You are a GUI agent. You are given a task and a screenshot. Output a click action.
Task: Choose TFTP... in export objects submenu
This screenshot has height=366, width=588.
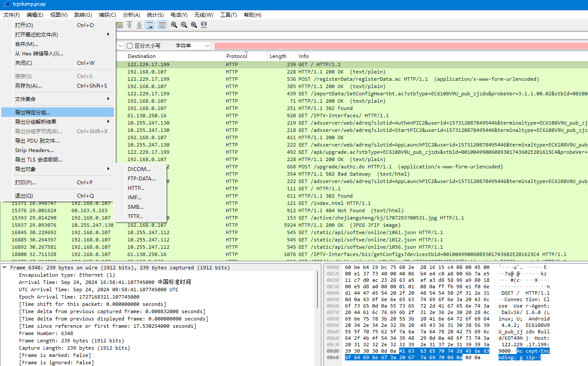pos(140,216)
